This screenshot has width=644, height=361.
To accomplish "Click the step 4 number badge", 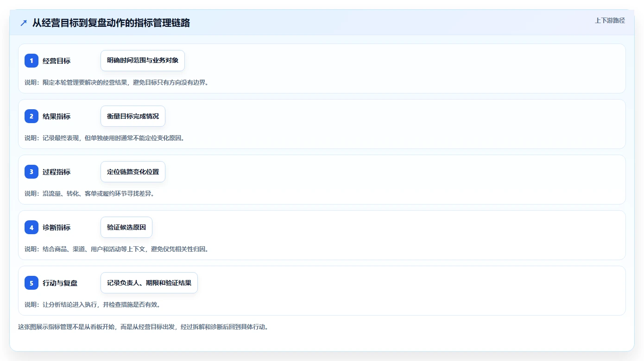I will [32, 227].
